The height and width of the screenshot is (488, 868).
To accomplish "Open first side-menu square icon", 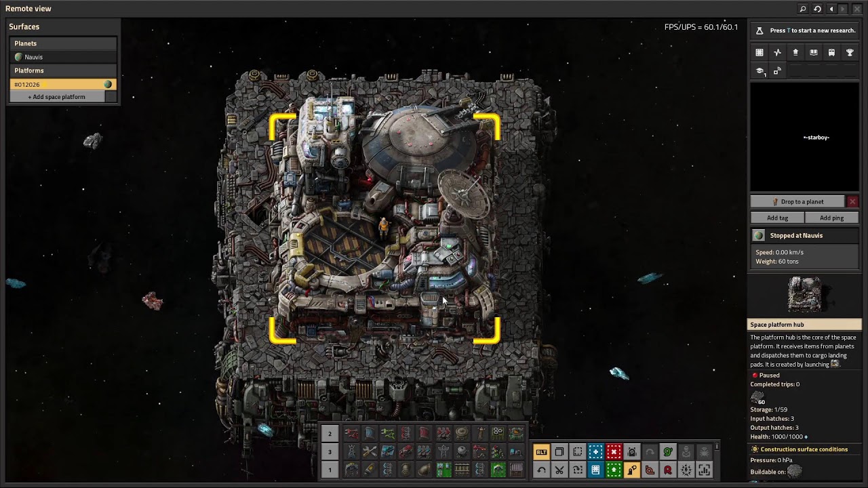I will (x=759, y=52).
